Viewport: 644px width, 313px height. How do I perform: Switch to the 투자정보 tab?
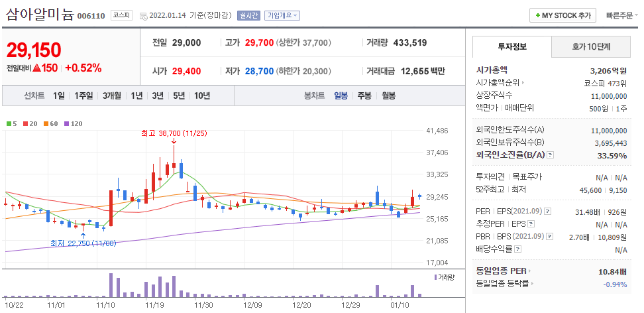click(511, 47)
